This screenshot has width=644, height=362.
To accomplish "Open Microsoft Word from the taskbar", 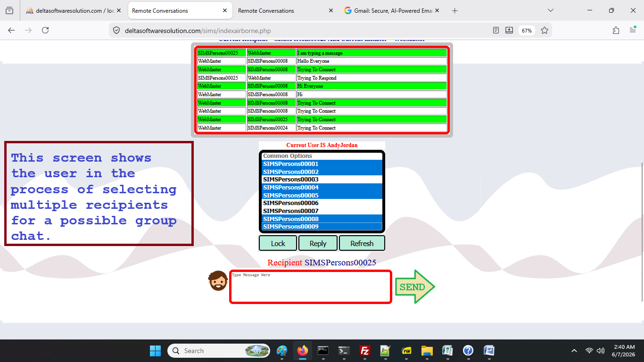I will pyautogui.click(x=489, y=351).
